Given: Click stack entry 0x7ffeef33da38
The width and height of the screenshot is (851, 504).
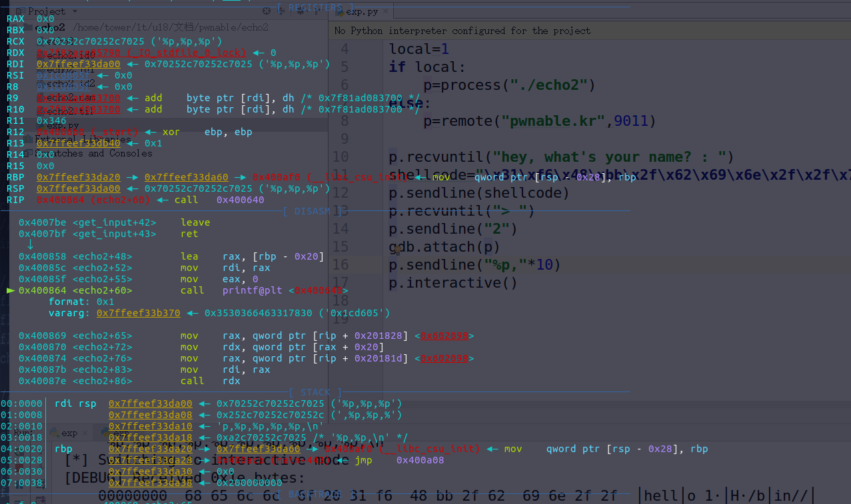Looking at the screenshot, I should pyautogui.click(x=150, y=483).
